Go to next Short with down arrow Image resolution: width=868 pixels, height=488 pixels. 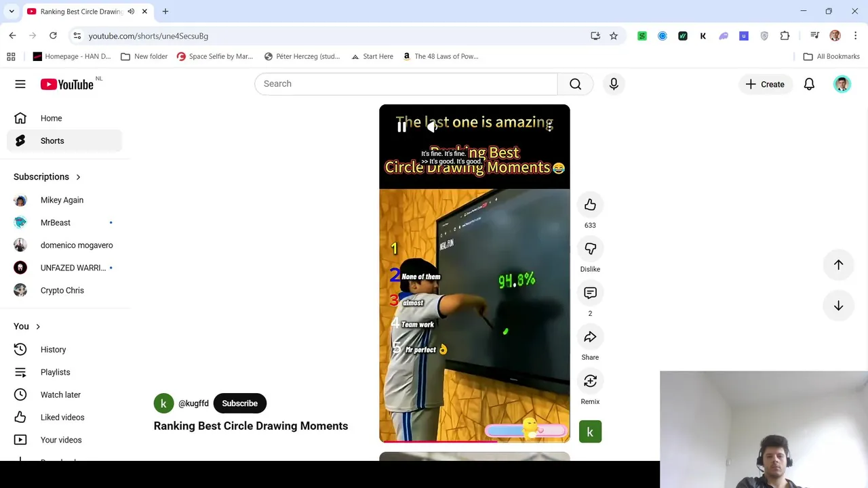(x=838, y=306)
